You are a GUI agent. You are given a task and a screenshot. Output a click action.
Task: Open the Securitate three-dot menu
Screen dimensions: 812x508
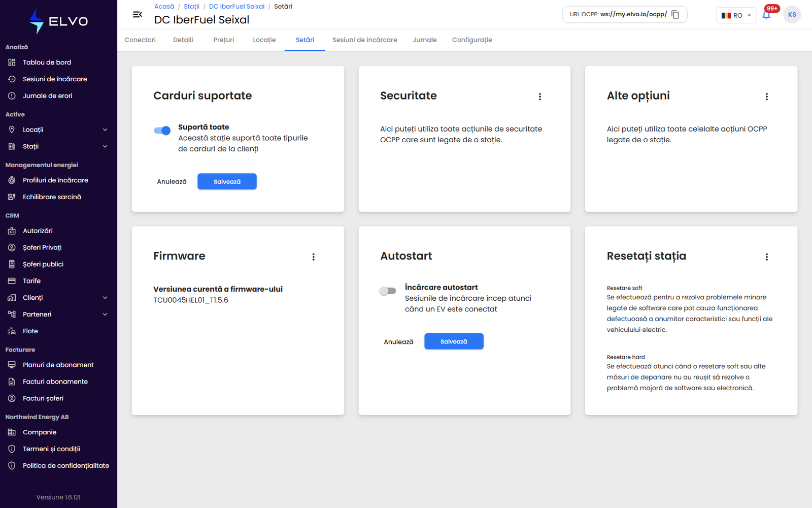540,97
